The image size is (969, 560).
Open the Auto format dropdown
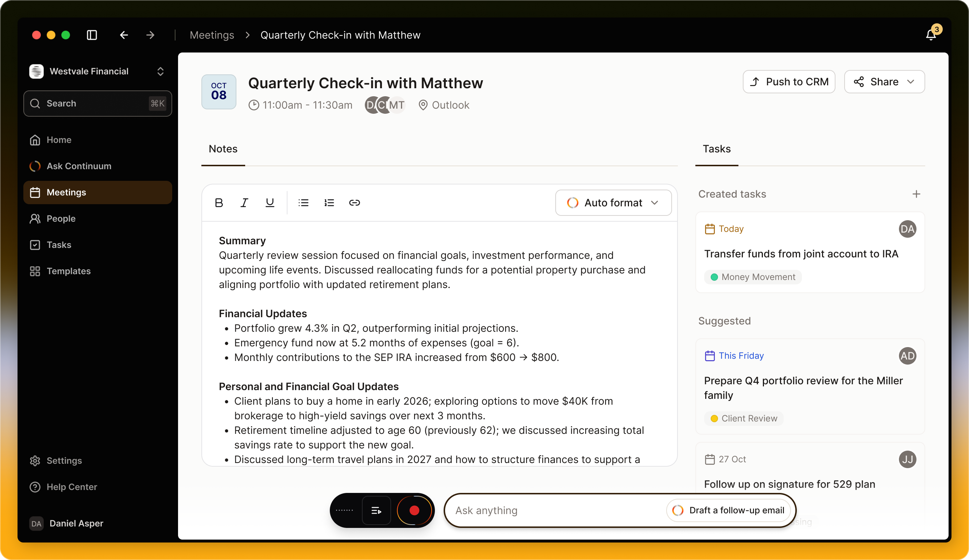pyautogui.click(x=613, y=203)
